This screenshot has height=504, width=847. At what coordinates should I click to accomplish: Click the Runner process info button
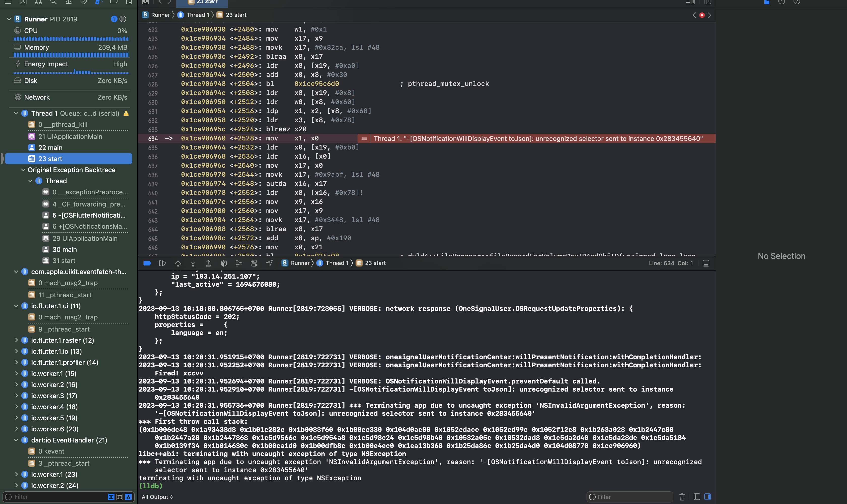point(114,19)
